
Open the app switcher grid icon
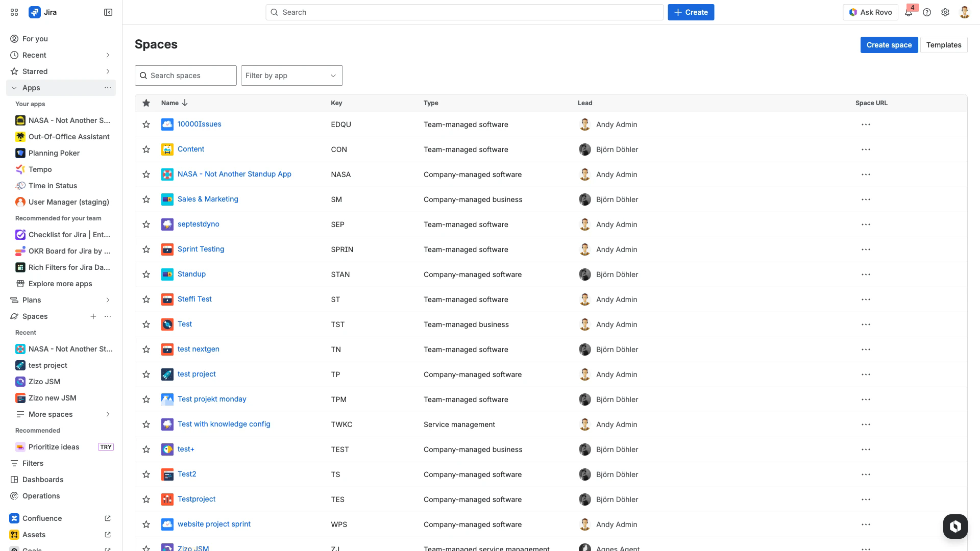[x=14, y=12]
